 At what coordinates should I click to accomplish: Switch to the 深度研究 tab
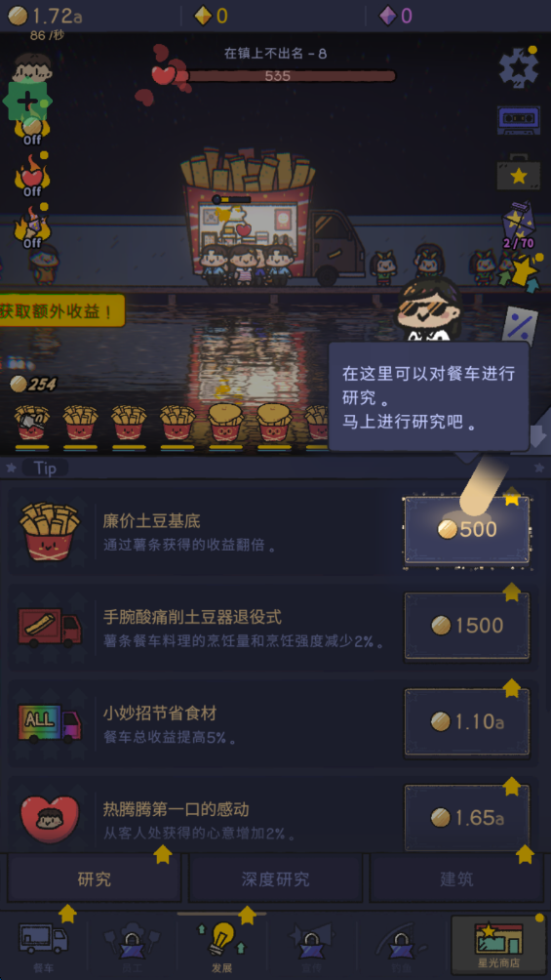pos(275,878)
